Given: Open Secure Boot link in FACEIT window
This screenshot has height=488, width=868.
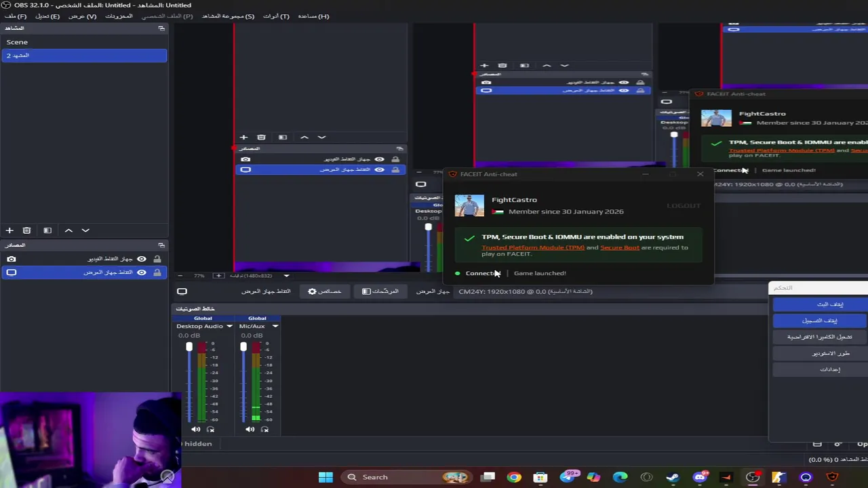Looking at the screenshot, I should pos(620,247).
